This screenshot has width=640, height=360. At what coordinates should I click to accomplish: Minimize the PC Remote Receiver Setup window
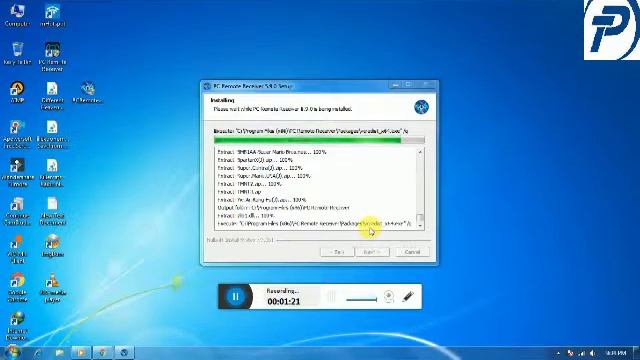[x=395, y=85]
